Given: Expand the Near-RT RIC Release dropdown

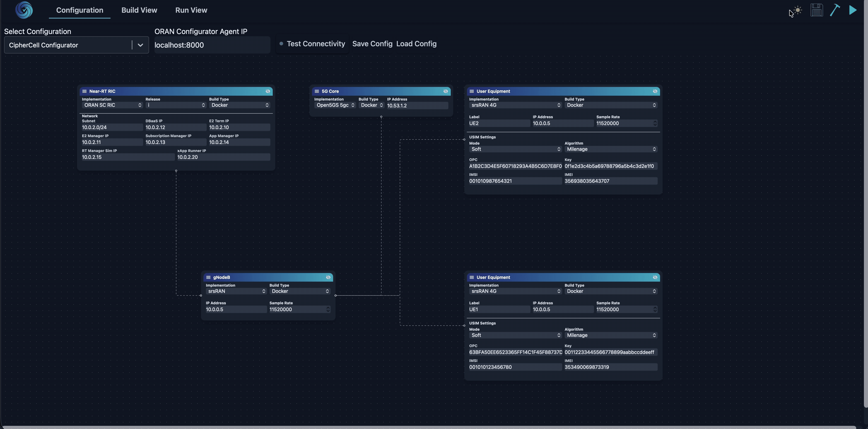Looking at the screenshot, I should pyautogui.click(x=176, y=105).
